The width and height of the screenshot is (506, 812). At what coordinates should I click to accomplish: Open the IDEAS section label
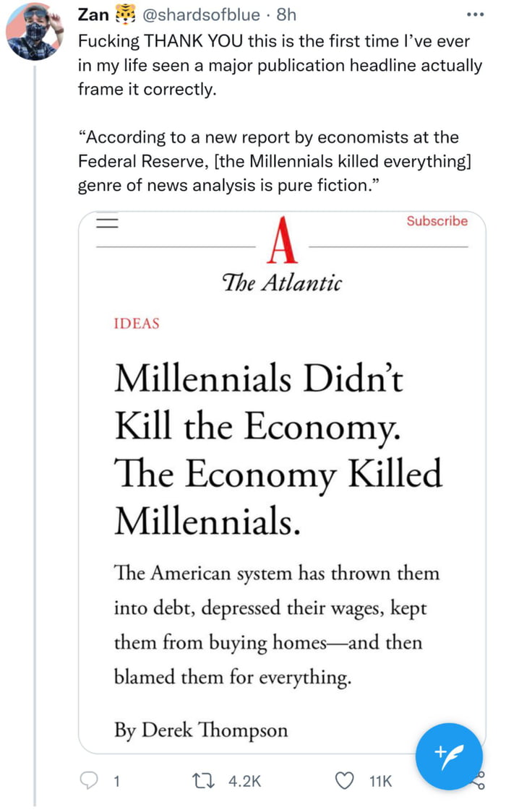[137, 324]
